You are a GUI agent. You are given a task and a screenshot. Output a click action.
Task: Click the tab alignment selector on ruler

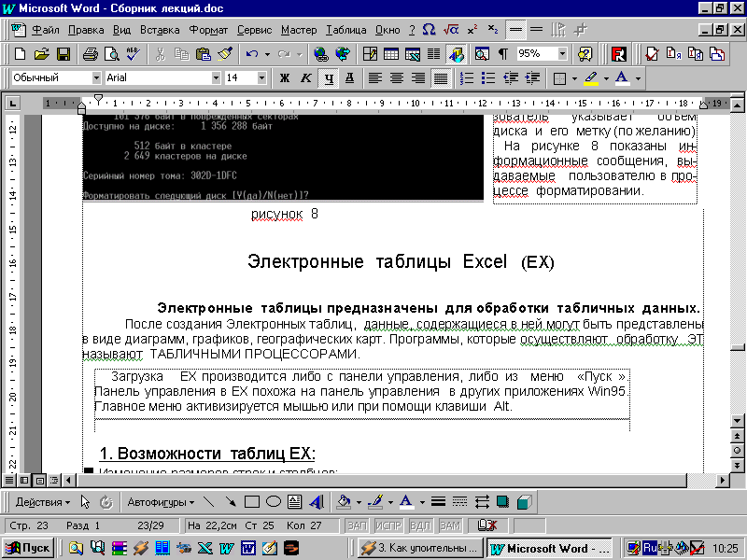[12, 103]
